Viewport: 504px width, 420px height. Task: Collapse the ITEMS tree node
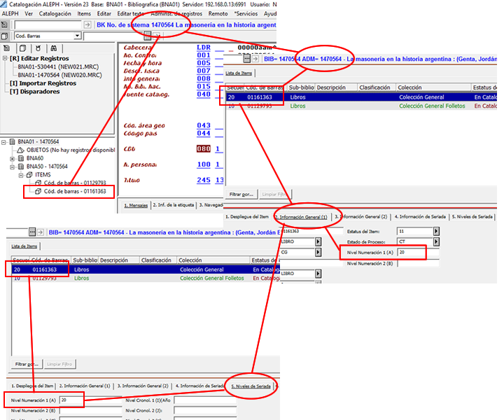tap(21, 175)
